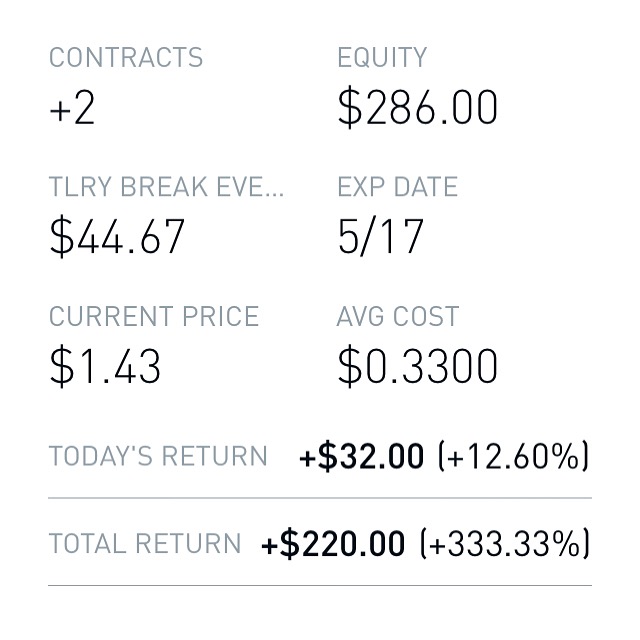Select the +2 contracts value

point(72,107)
